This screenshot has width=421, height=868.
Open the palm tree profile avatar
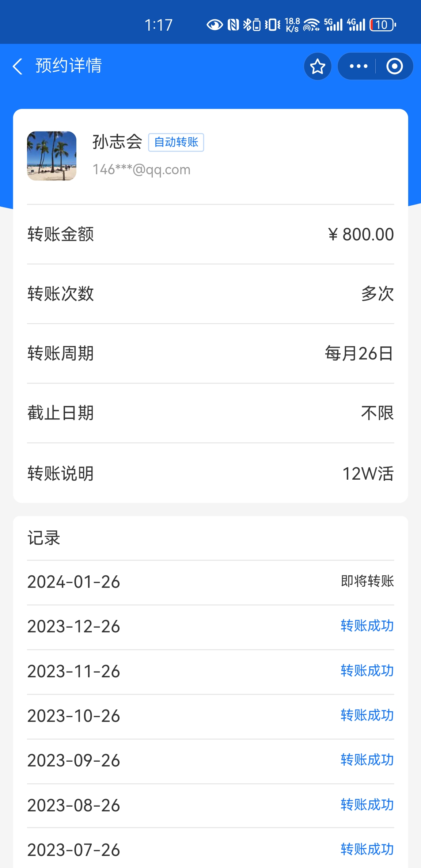(x=52, y=156)
